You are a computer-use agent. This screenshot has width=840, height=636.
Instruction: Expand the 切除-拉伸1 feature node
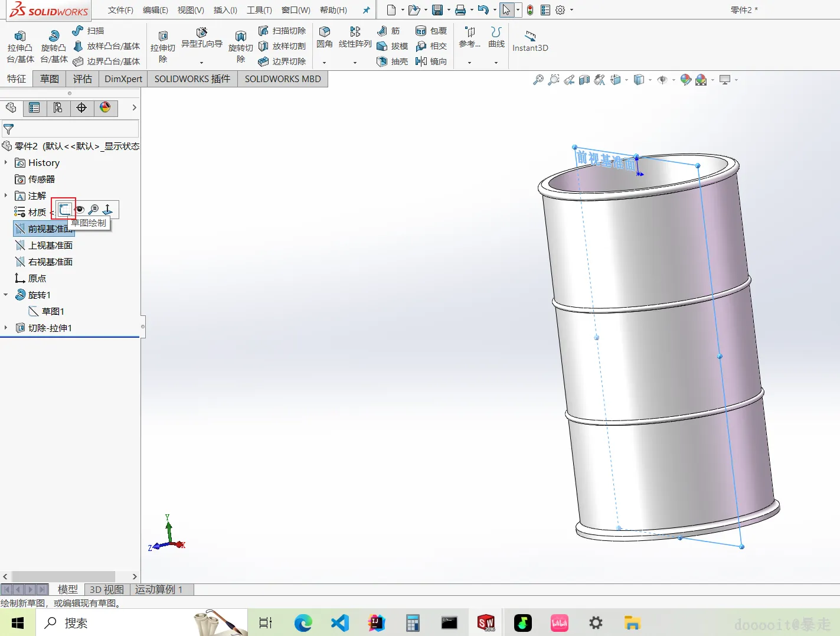click(x=6, y=328)
